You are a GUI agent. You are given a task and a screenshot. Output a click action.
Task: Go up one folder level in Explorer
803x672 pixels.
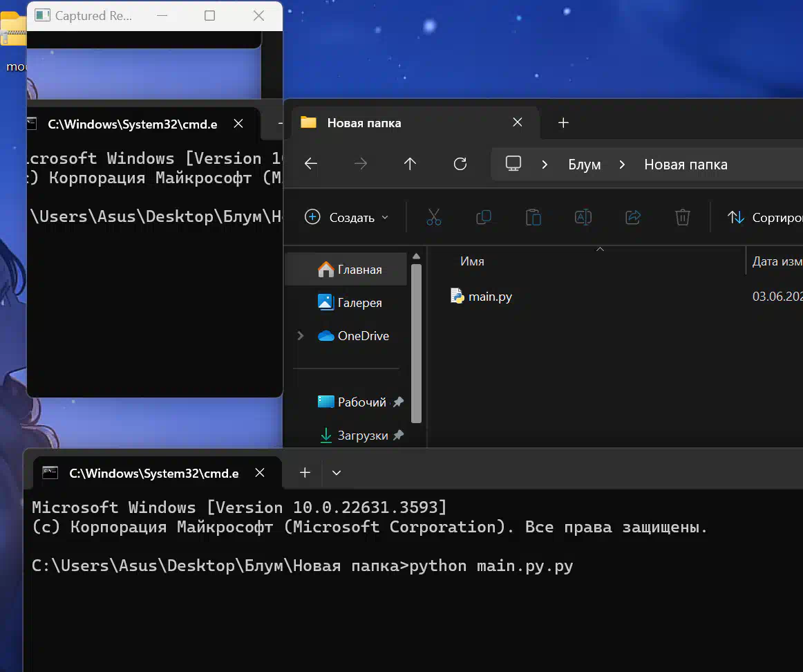(x=410, y=164)
